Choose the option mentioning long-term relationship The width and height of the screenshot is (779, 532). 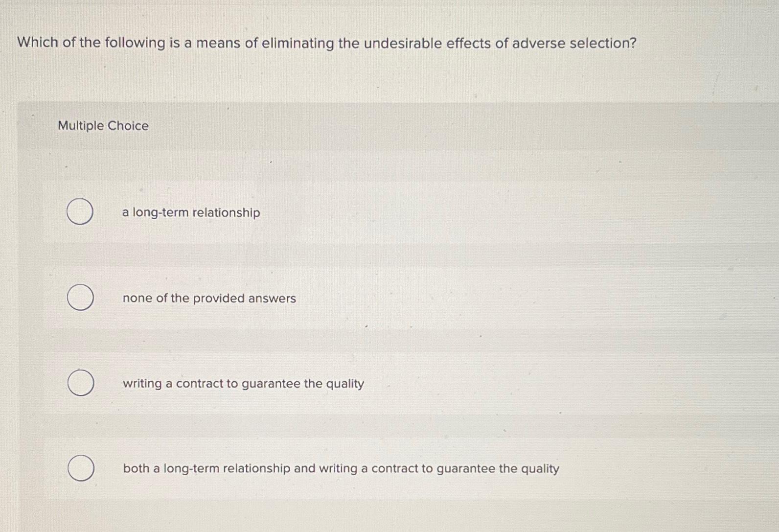point(191,212)
